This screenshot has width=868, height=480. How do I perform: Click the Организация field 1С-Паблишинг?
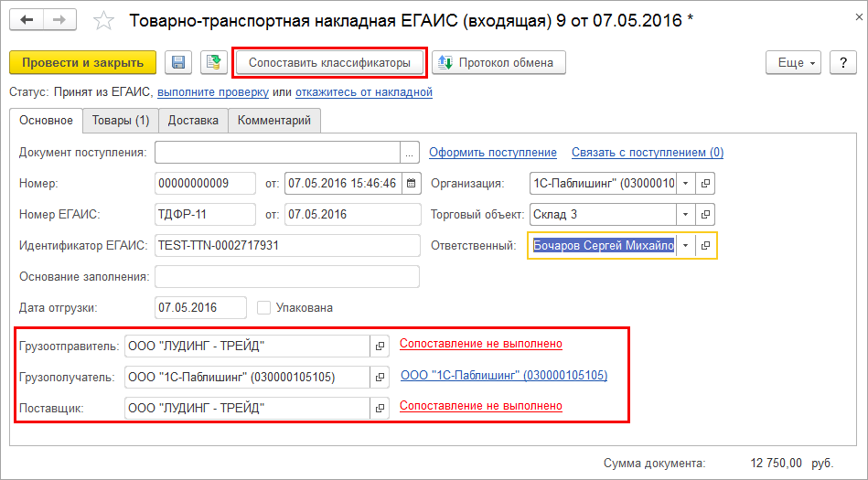point(603,183)
